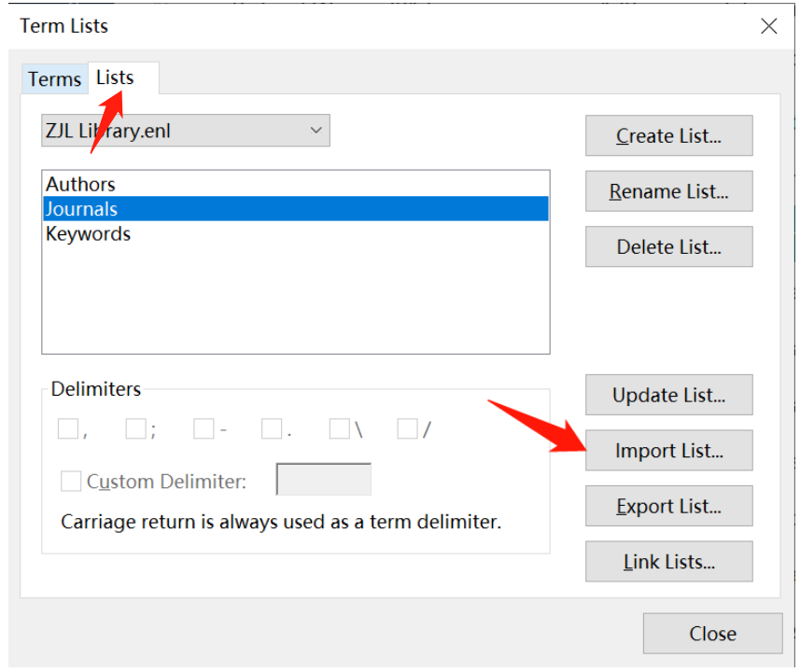Check the hyphen delimiter checkbox
This screenshot has height=672, width=800.
(x=204, y=429)
